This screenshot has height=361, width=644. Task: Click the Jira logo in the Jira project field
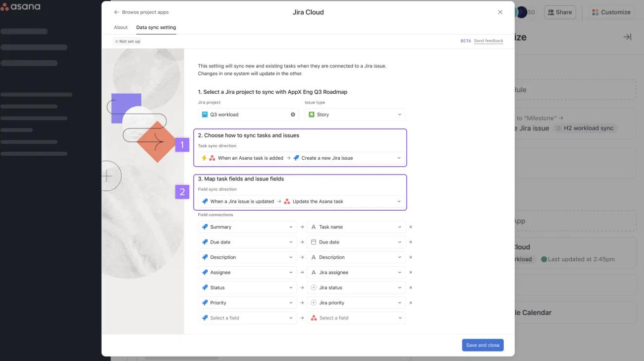pyautogui.click(x=205, y=114)
